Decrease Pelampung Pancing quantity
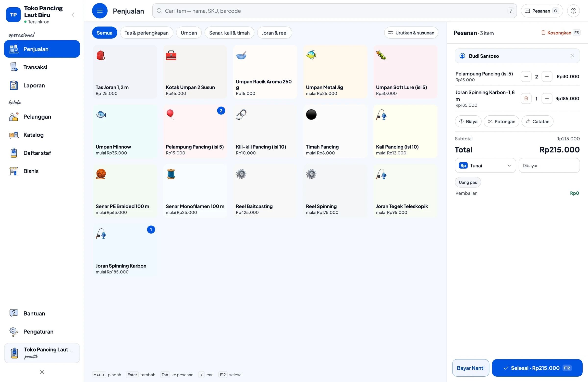The height and width of the screenshot is (382, 588). tap(526, 77)
